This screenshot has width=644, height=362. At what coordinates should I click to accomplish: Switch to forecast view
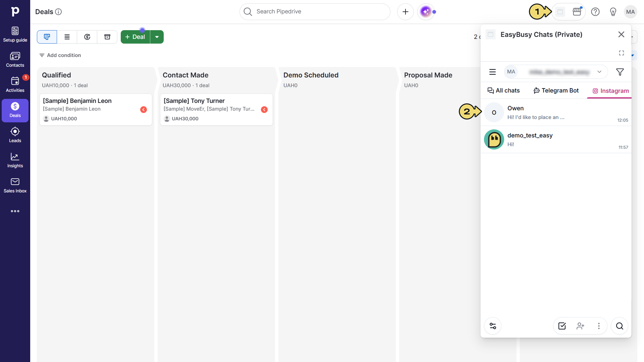tap(87, 37)
